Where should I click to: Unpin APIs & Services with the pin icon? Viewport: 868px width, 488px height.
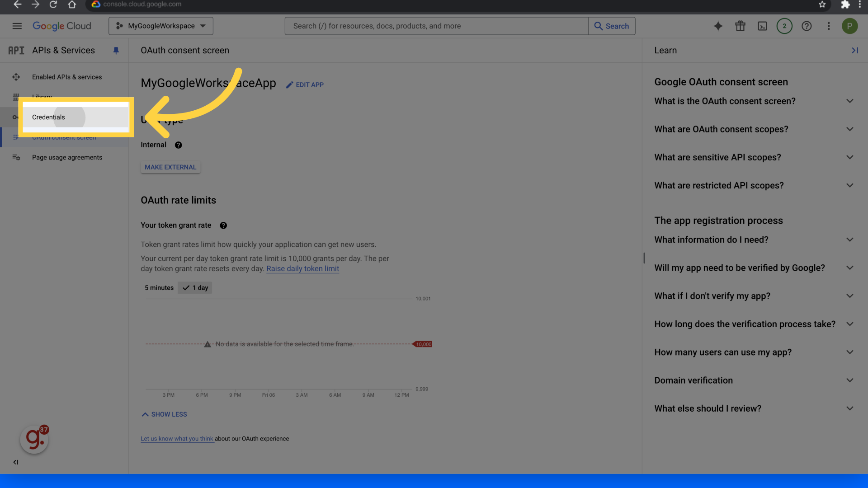click(x=116, y=51)
